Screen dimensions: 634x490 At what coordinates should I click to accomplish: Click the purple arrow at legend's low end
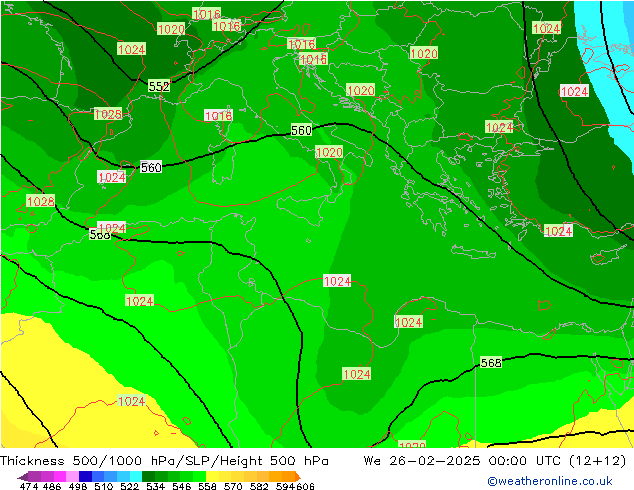coord(23,476)
